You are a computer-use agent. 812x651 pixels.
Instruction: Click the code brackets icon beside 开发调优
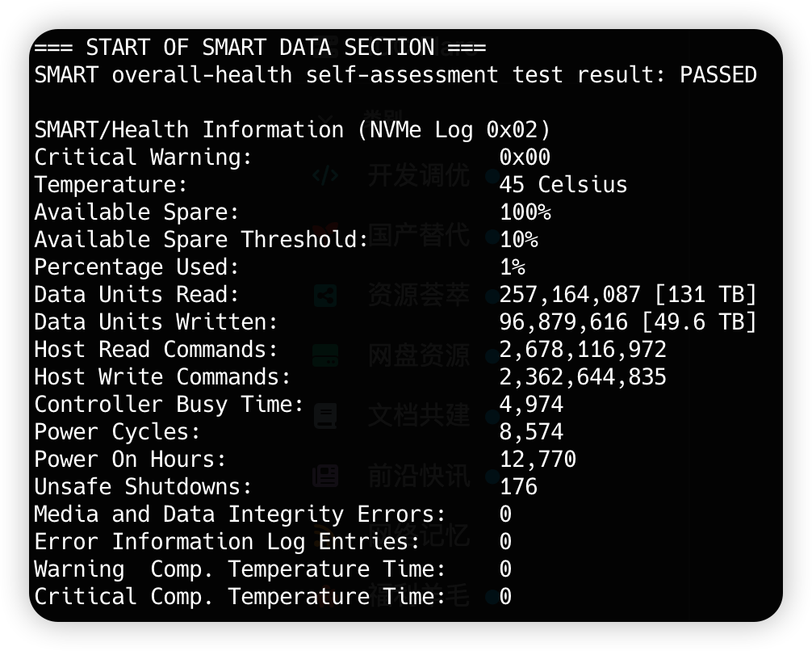pyautogui.click(x=325, y=176)
